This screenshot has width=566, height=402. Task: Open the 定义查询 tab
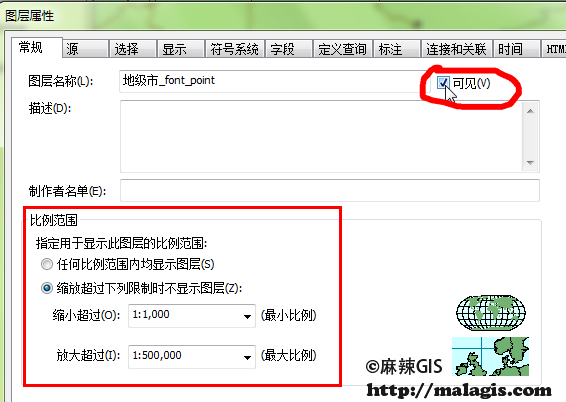coord(343,49)
